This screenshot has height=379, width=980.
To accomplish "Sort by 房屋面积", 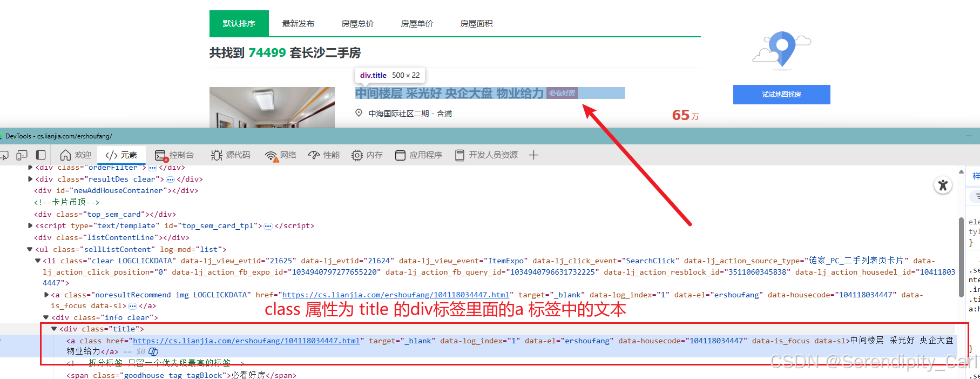I will coord(476,23).
